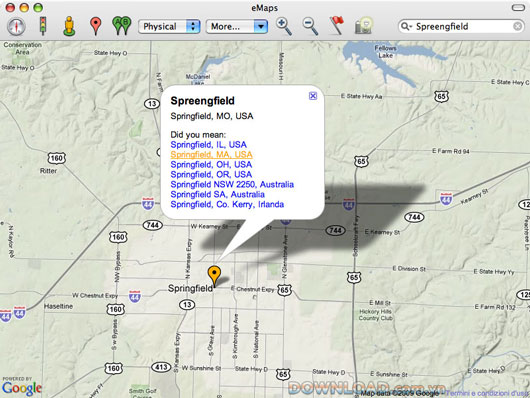Expand the More... dropdown menu
This screenshot has height=398, width=530.
pyautogui.click(x=237, y=26)
